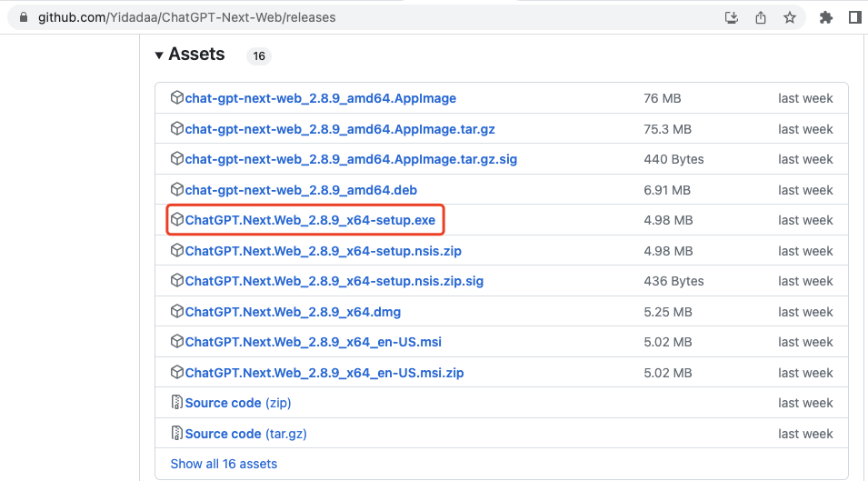The height and width of the screenshot is (481, 868).
Task: Click Show all 16 assets
Action: point(224,464)
